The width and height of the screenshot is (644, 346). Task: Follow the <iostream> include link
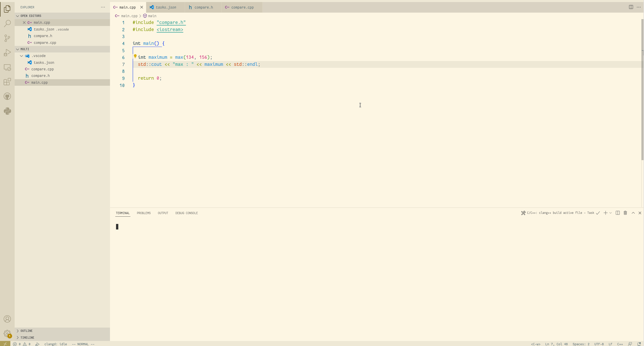(x=170, y=30)
